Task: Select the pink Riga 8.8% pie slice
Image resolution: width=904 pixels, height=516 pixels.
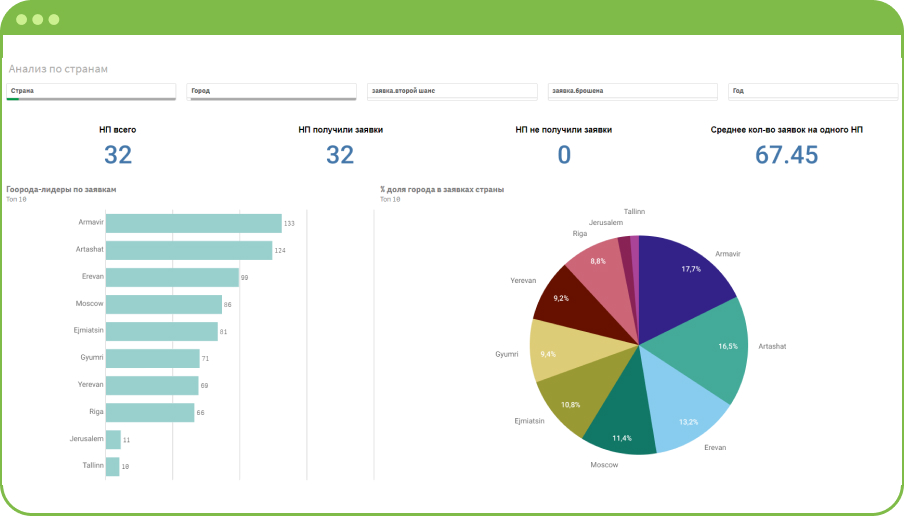Action: [598, 268]
